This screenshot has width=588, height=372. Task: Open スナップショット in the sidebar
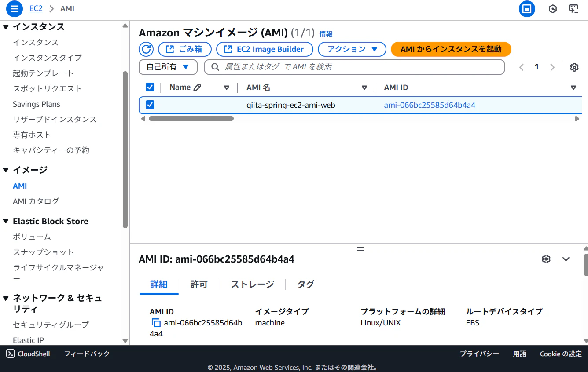pos(43,252)
